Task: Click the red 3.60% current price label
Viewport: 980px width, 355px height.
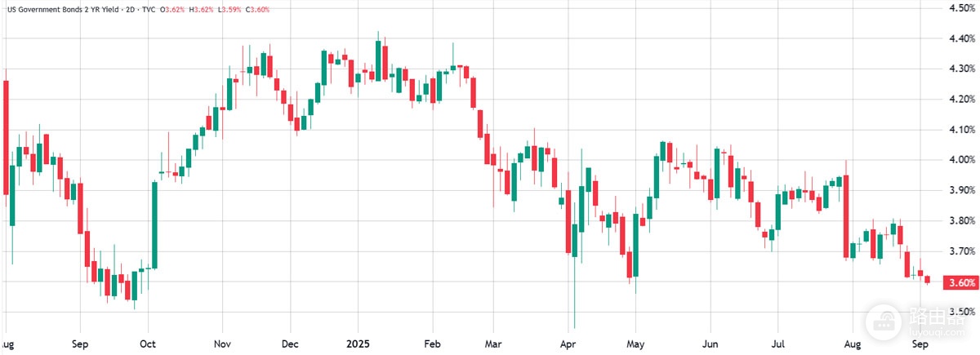Action: tap(959, 282)
